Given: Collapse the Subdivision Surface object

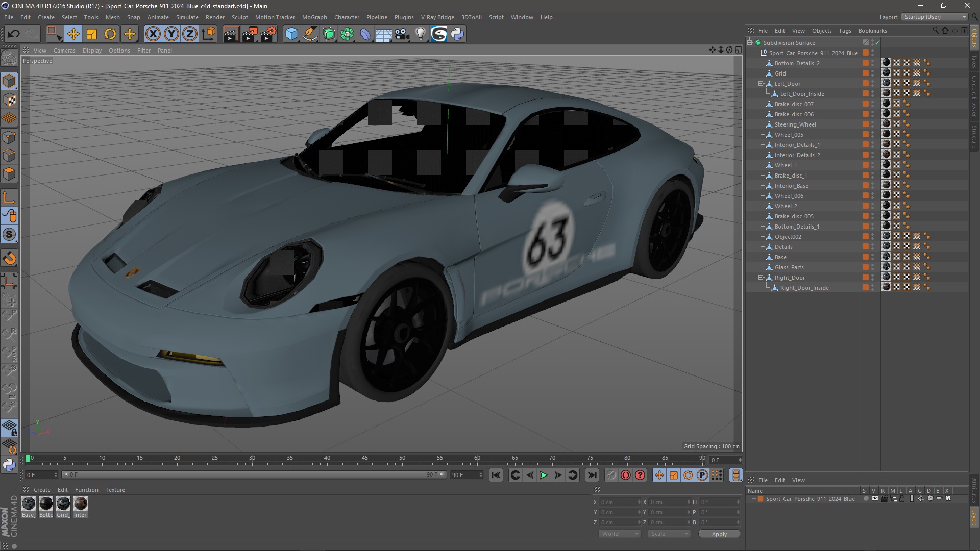Looking at the screenshot, I should [x=750, y=43].
